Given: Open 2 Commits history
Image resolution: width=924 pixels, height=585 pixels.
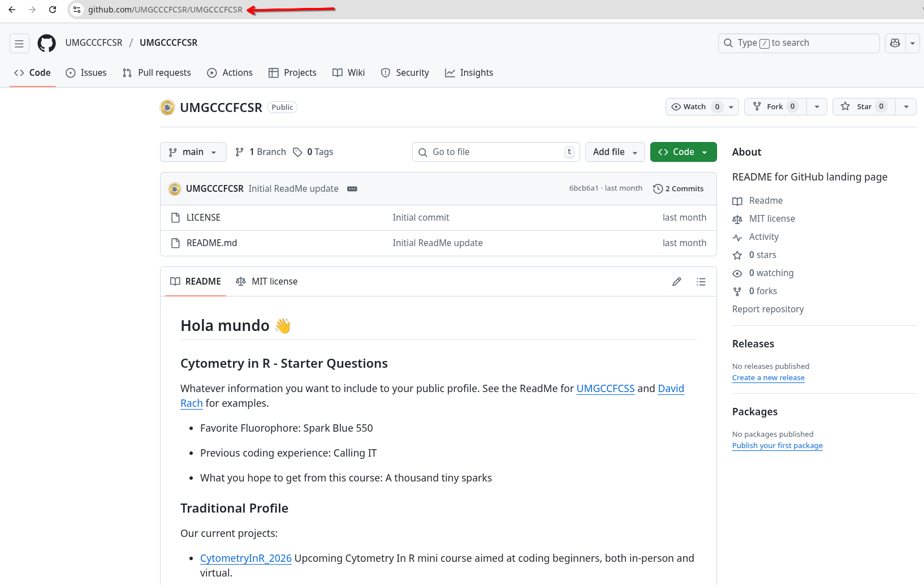Looking at the screenshot, I should 678,189.
